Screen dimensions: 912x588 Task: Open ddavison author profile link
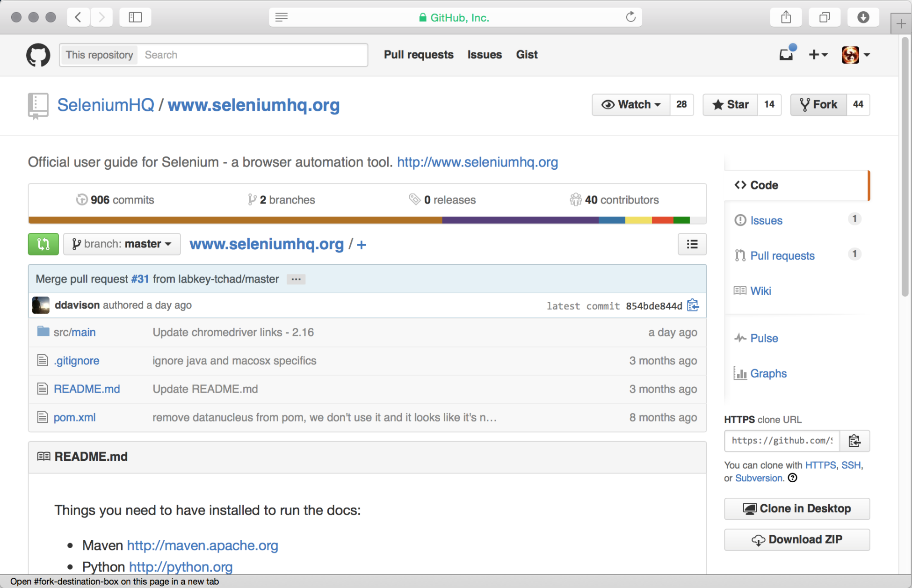77,305
